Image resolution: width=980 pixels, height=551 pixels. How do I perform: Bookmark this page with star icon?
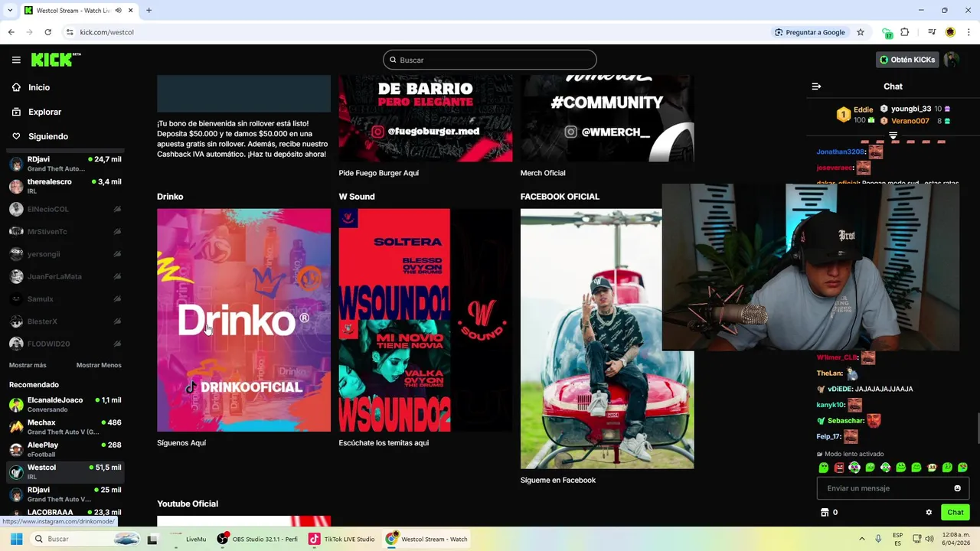(861, 32)
